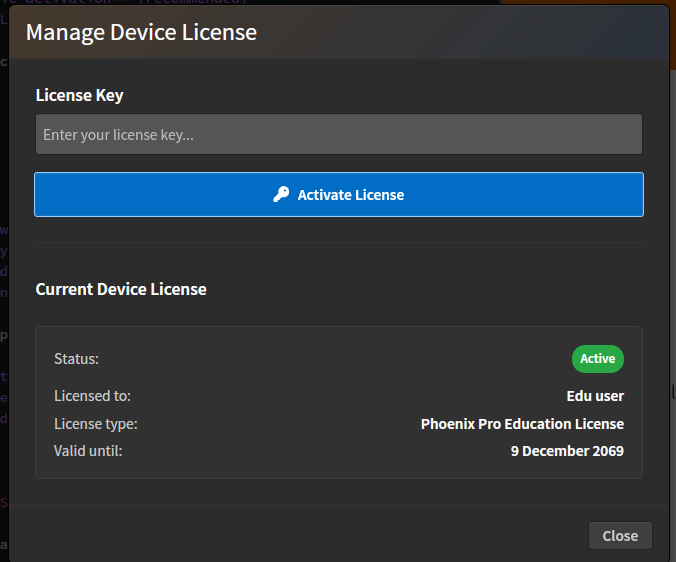This screenshot has width=676, height=562.
Task: Select the Current Device License heading
Action: click(x=121, y=289)
